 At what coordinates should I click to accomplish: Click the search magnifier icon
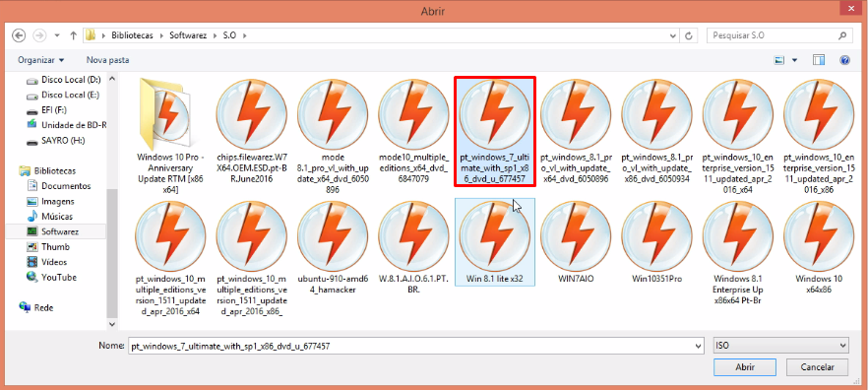coord(842,35)
